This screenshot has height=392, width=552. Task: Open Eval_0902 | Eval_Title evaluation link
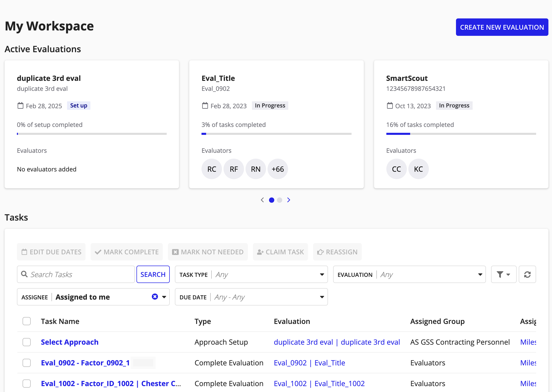pos(309,363)
